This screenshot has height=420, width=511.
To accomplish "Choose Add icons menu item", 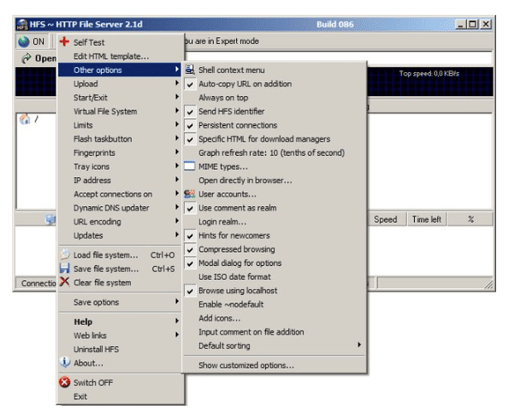I will (x=274, y=318).
